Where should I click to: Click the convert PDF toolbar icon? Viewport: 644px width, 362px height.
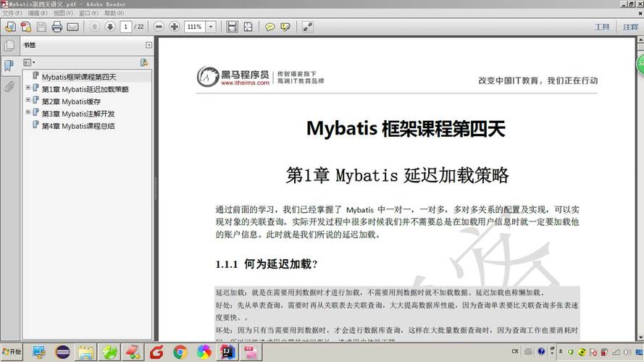26,27
